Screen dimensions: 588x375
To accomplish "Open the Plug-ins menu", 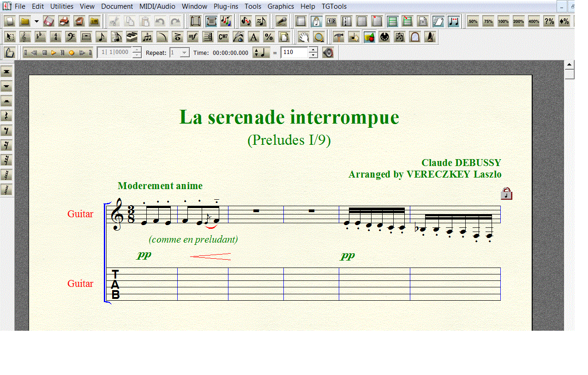I will click(x=226, y=6).
